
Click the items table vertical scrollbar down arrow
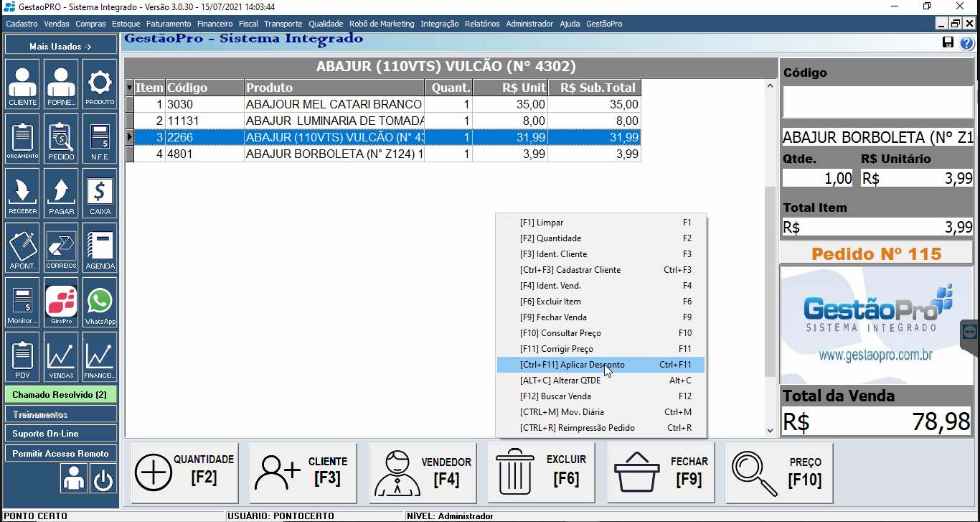(771, 431)
